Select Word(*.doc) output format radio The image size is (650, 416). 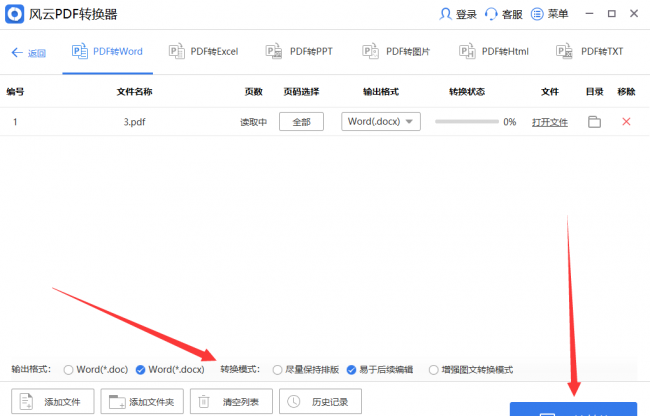tap(68, 370)
